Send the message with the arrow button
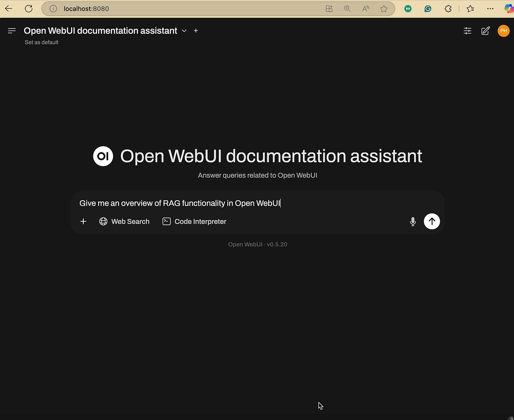Image resolution: width=514 pixels, height=420 pixels. click(x=432, y=221)
